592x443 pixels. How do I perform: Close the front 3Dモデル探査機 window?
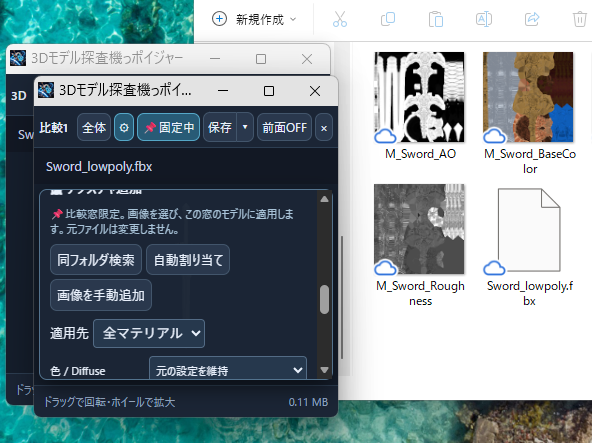315,91
